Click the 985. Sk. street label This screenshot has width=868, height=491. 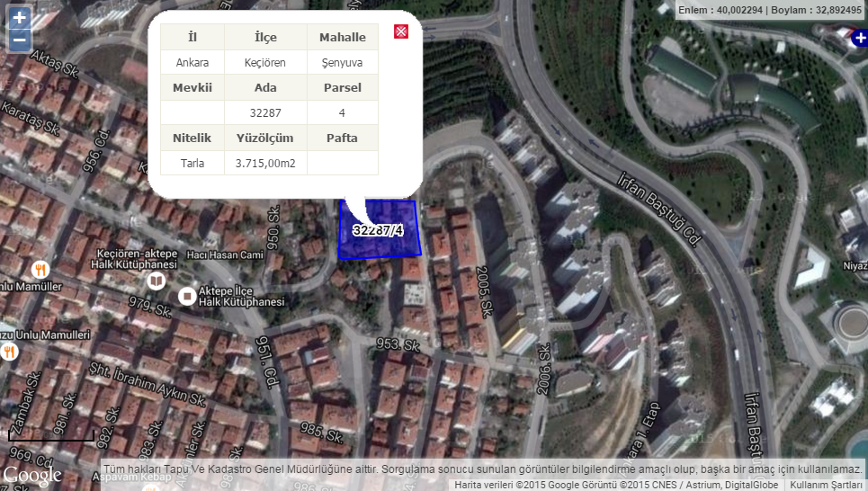[x=322, y=433]
